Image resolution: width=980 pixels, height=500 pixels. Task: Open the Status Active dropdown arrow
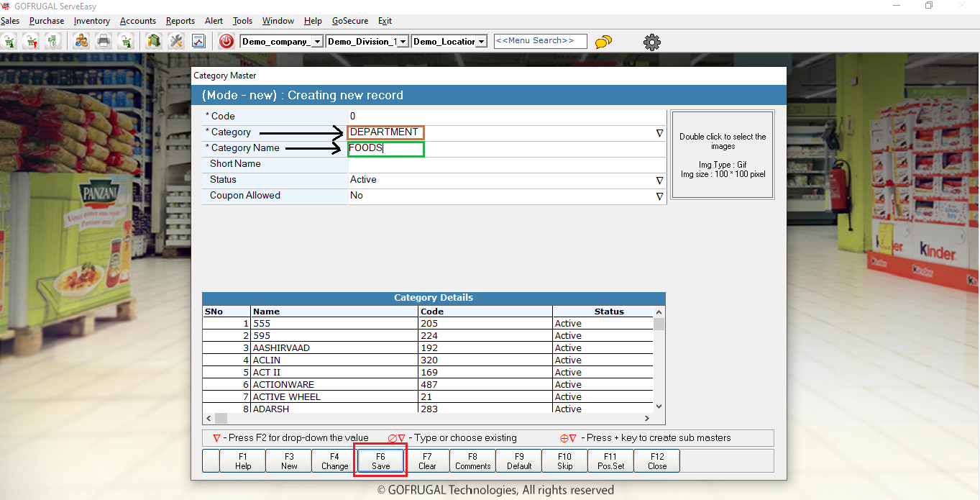[659, 181]
